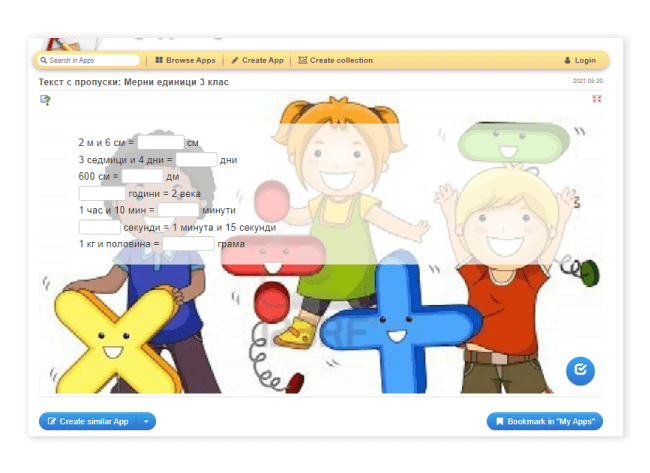Click Create collection in the toolbar
The height and width of the screenshot is (473, 650).
pos(335,60)
